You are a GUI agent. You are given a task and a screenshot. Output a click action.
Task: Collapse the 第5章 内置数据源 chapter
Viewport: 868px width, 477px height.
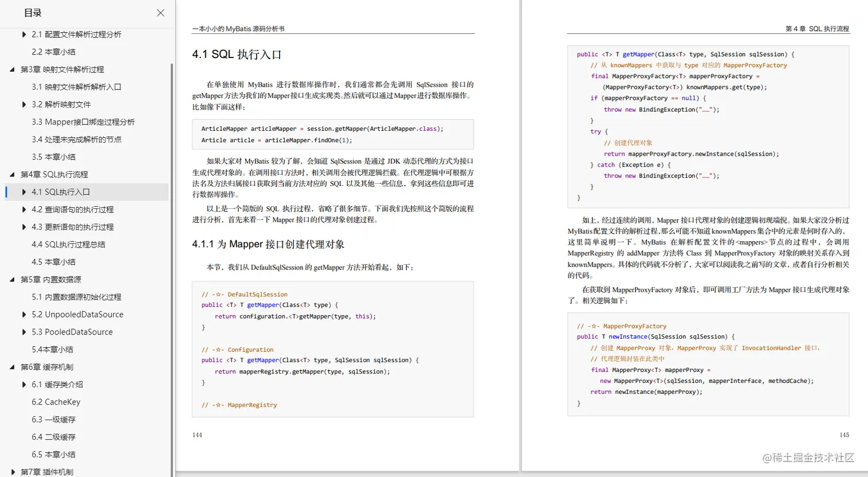pyautogui.click(x=12, y=280)
